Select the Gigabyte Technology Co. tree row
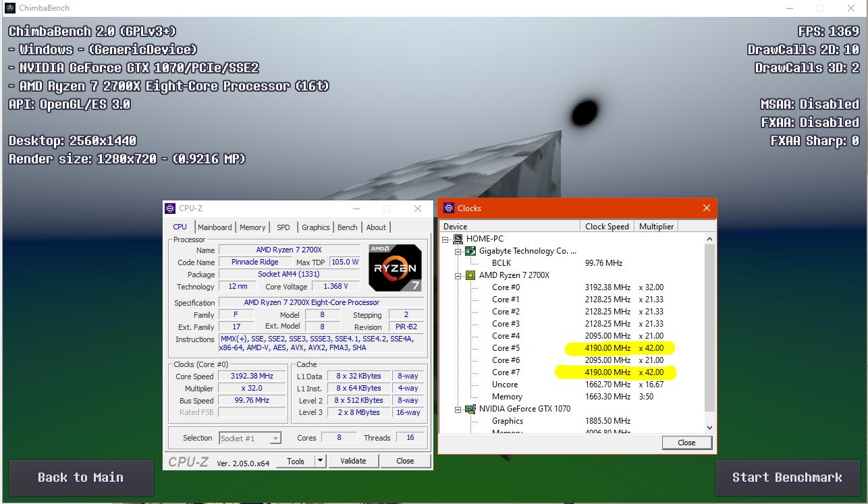The image size is (868, 504). tap(528, 251)
